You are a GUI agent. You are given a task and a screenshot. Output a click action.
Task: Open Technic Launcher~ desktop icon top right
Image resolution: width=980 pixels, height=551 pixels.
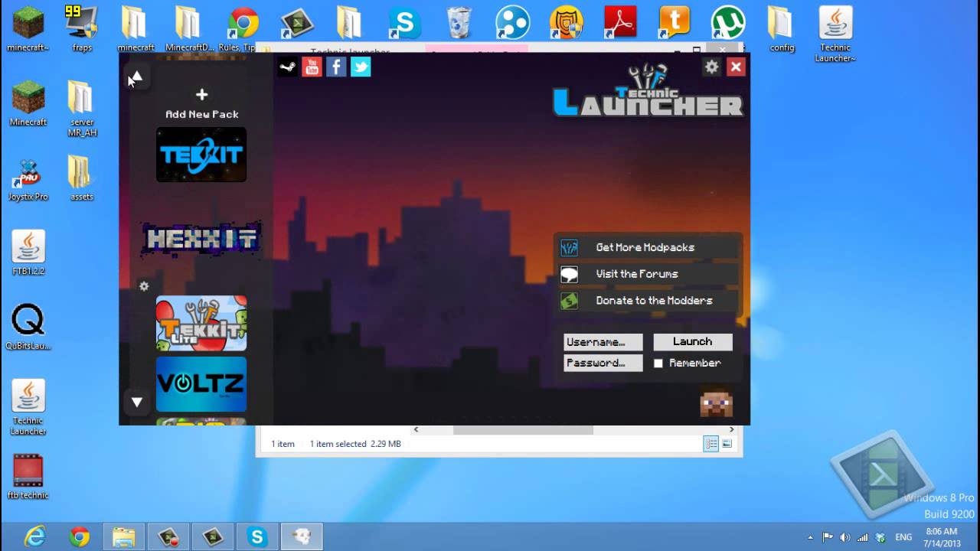pos(835,34)
